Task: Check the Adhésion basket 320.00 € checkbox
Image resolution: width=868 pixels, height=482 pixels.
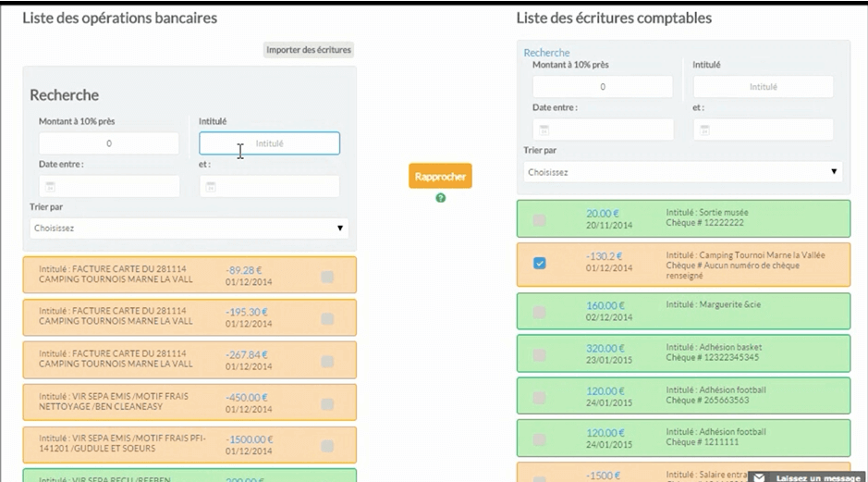Action: (x=539, y=355)
